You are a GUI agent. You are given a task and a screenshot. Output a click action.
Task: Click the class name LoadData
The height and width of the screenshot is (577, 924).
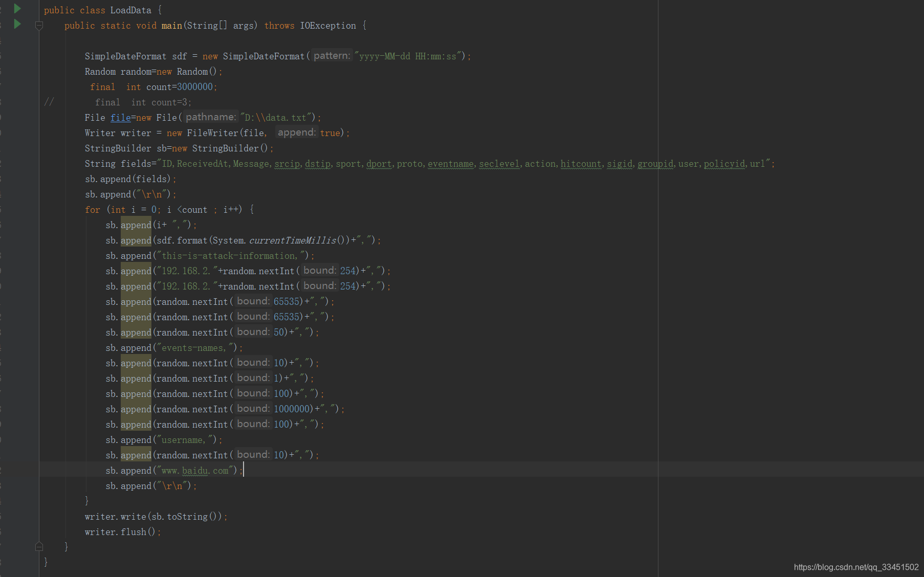click(x=131, y=10)
